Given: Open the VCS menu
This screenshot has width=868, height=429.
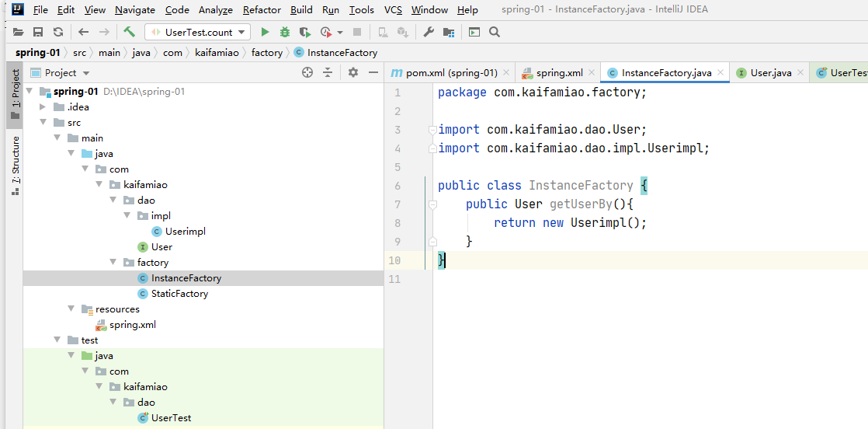Looking at the screenshot, I should (x=393, y=10).
